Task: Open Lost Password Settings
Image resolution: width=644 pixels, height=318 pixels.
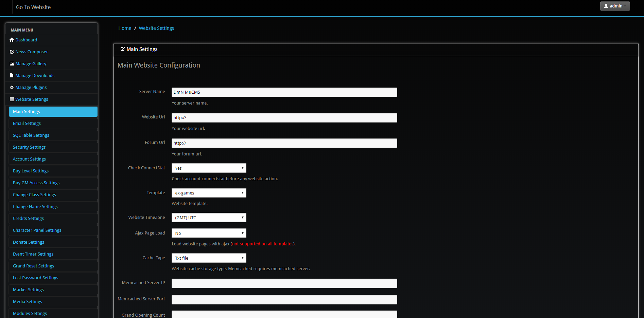Action: click(53, 278)
